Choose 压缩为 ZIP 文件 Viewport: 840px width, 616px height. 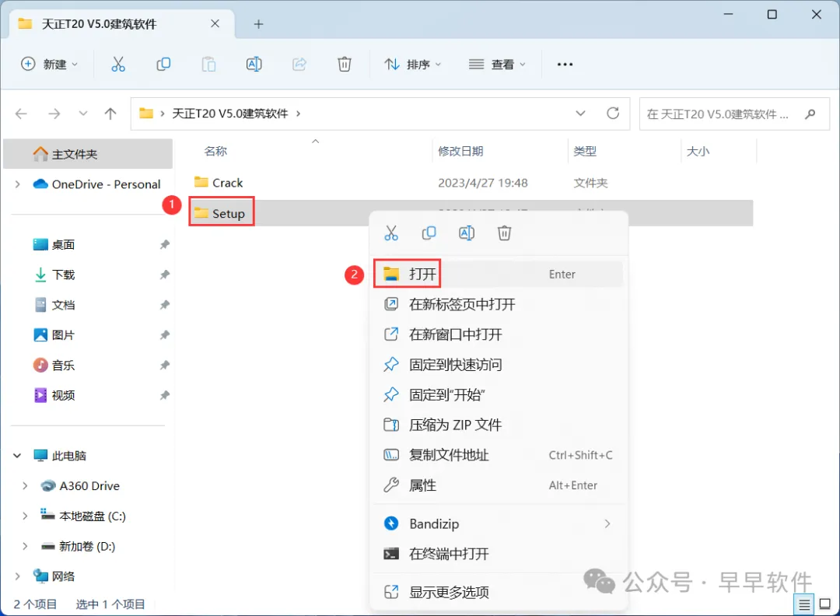(x=499, y=425)
